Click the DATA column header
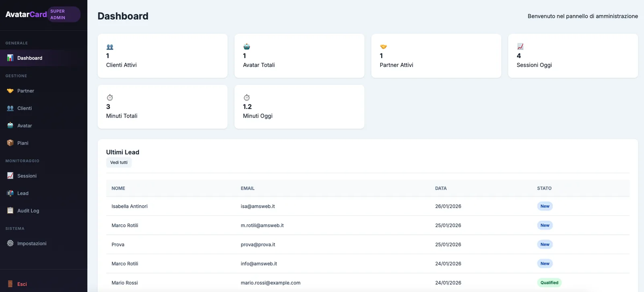644x292 pixels. pyautogui.click(x=441, y=188)
